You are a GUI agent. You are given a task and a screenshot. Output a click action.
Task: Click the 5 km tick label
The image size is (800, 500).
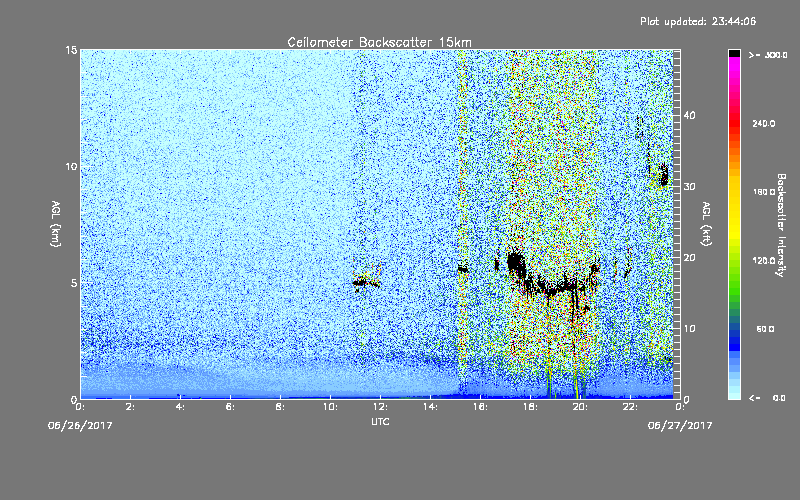click(x=74, y=283)
